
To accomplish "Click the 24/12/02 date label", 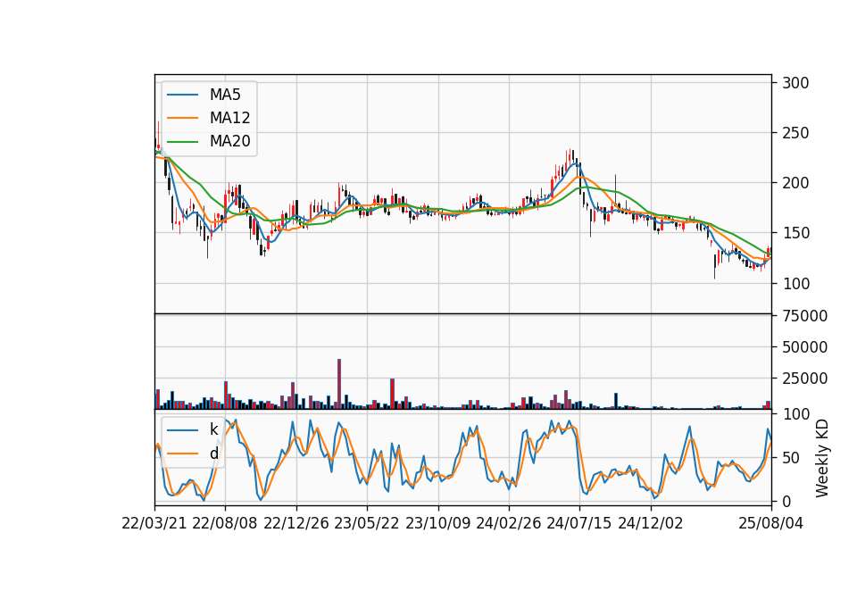I will (x=651, y=523).
